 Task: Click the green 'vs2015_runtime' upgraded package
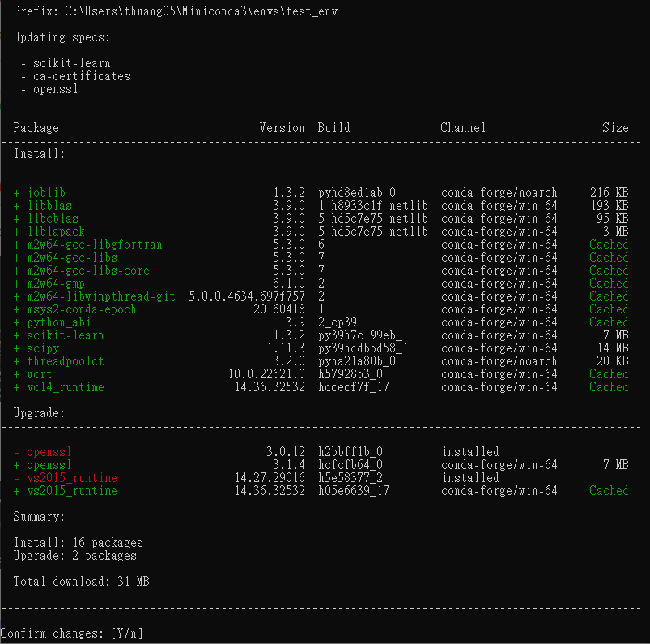(x=72, y=491)
